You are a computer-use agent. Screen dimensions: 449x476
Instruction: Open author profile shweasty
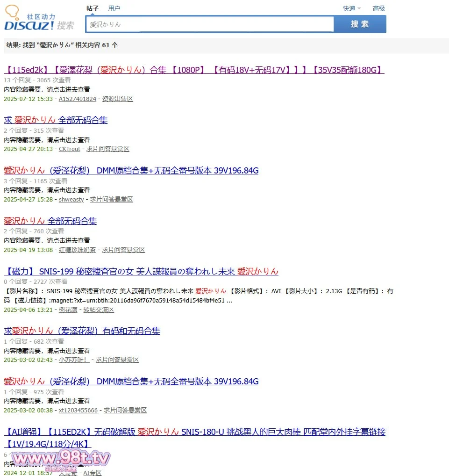coord(71,200)
